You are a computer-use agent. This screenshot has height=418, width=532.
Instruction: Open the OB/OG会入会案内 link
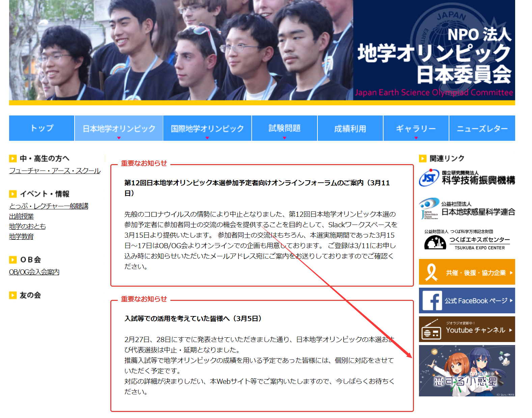click(34, 272)
